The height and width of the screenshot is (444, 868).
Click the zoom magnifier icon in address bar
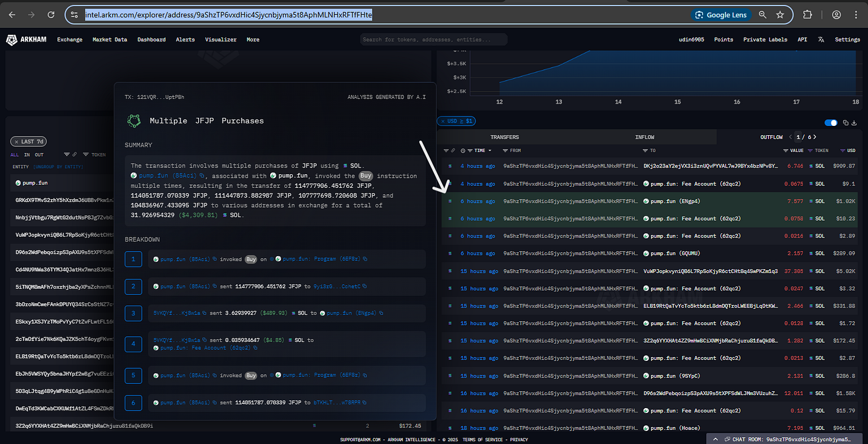point(763,14)
